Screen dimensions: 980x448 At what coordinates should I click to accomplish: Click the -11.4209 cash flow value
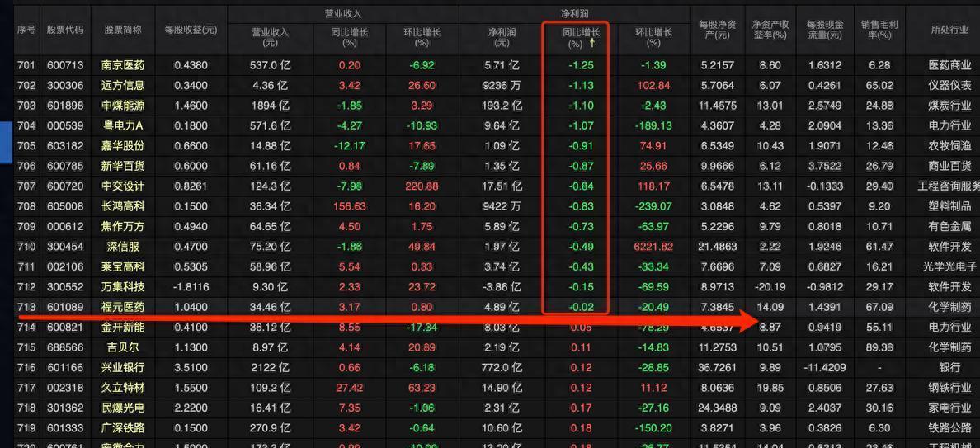coord(824,367)
